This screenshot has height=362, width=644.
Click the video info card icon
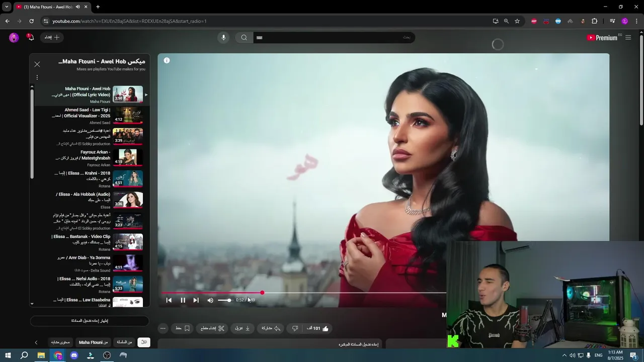(x=167, y=60)
